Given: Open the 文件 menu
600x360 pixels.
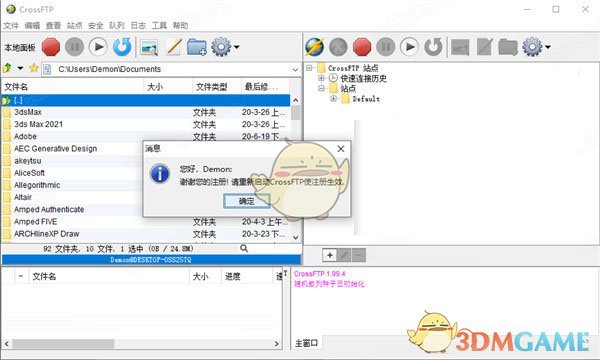Looking at the screenshot, I should tap(11, 25).
